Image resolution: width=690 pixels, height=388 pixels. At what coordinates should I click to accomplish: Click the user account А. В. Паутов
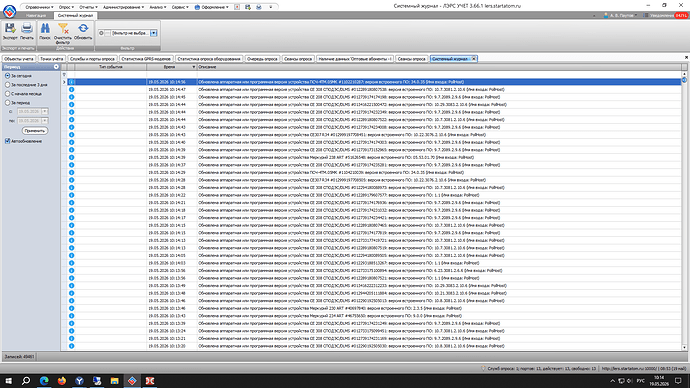(620, 15)
